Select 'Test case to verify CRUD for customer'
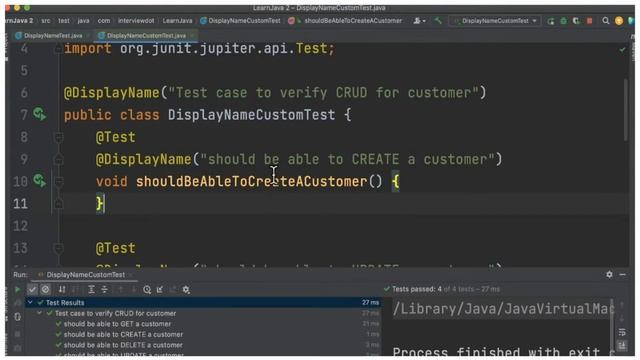The image size is (640, 360). click(x=203, y=313)
